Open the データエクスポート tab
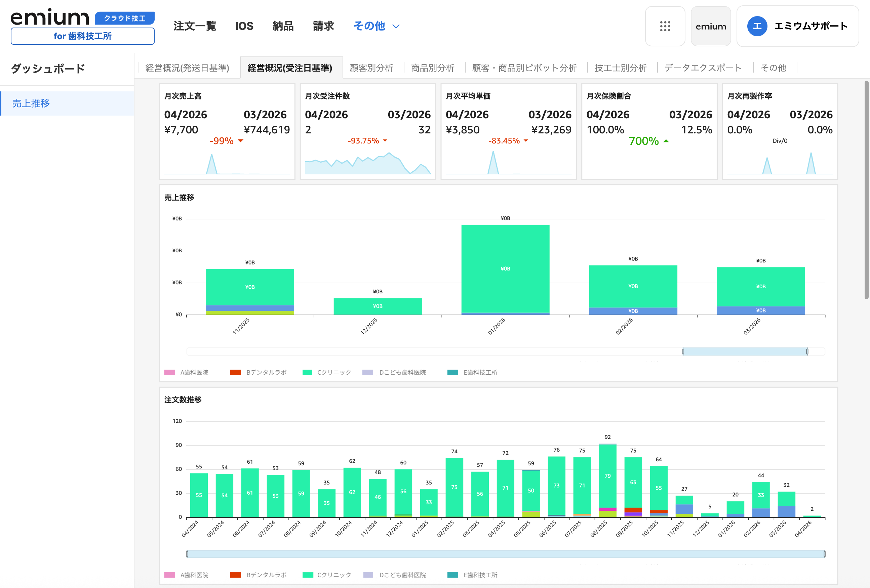This screenshot has height=588, width=870. point(703,68)
